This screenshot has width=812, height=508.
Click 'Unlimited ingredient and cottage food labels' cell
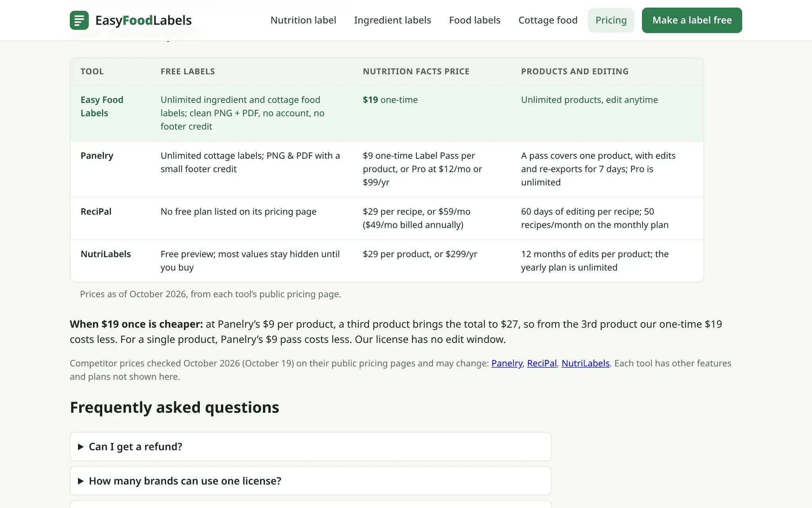[242, 113]
